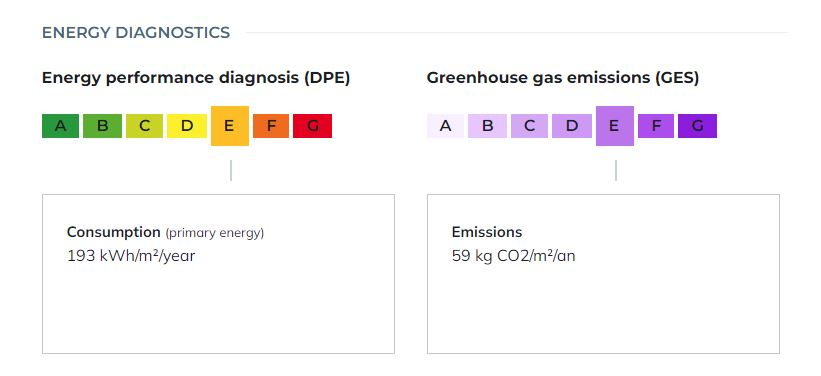The height and width of the screenshot is (376, 821).
Task: Click the yellow-green DPE C box
Action: [144, 126]
